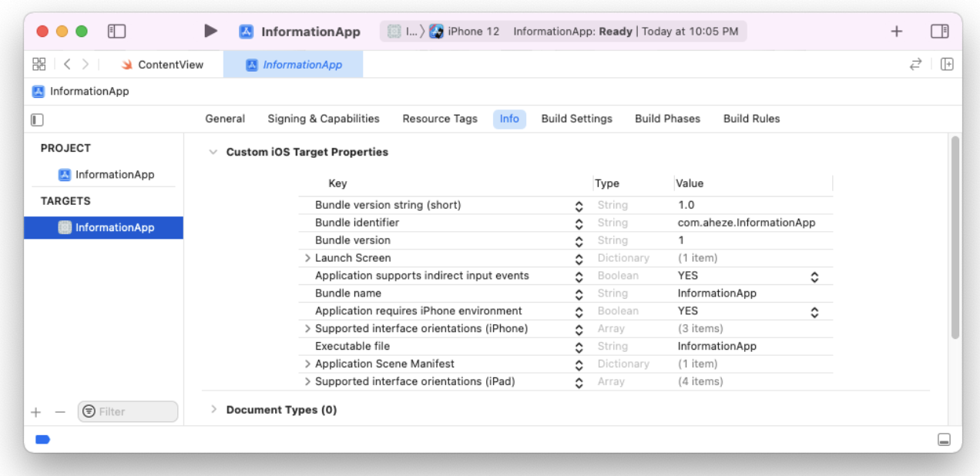Open Signing & Capabilities tab
Image resolution: width=980 pixels, height=476 pixels.
pyautogui.click(x=324, y=119)
